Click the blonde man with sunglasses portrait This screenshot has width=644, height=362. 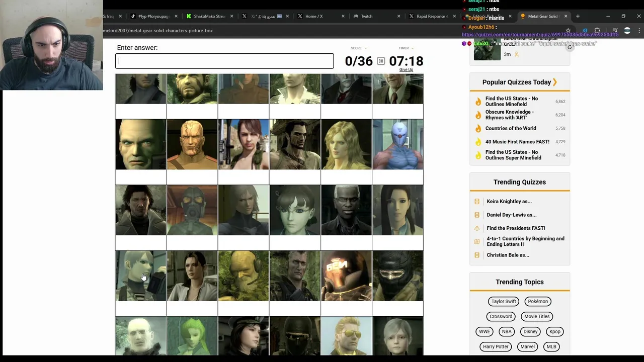346,336
